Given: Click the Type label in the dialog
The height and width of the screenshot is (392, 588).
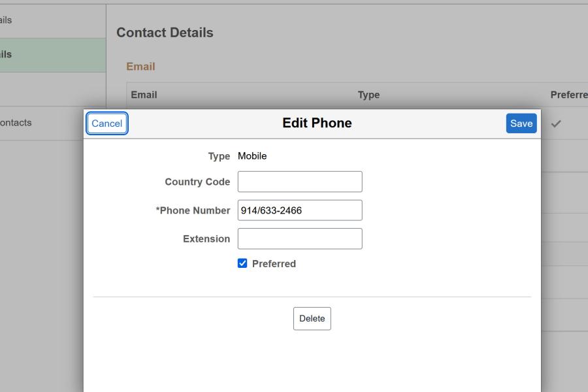Looking at the screenshot, I should [x=220, y=156].
